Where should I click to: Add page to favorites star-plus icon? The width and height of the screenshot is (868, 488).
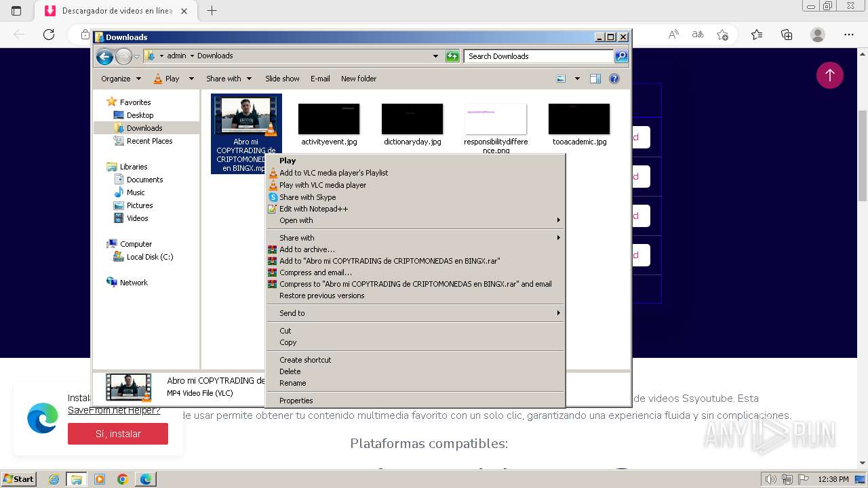coord(722,34)
